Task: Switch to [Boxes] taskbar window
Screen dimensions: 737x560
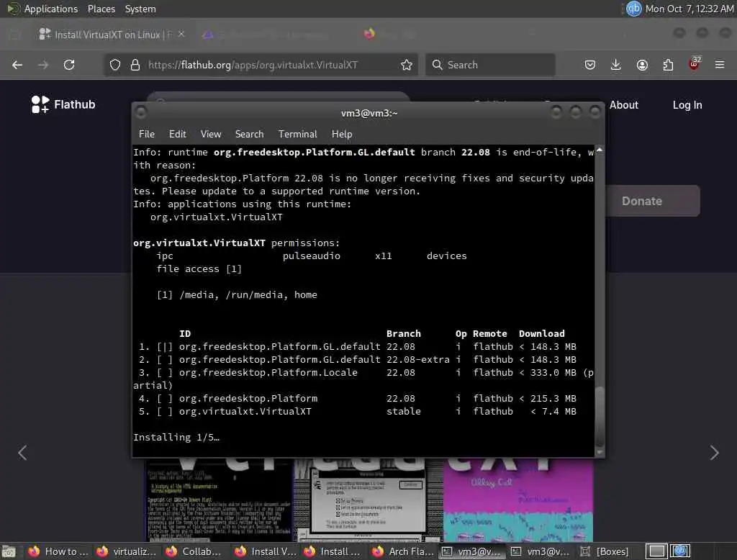Action: 606,551
